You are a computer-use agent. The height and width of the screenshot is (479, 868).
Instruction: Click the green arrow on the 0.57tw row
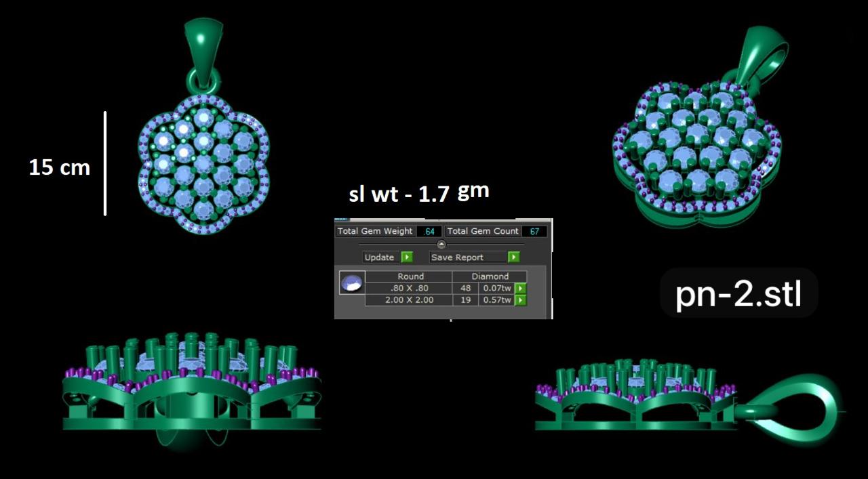tap(520, 300)
